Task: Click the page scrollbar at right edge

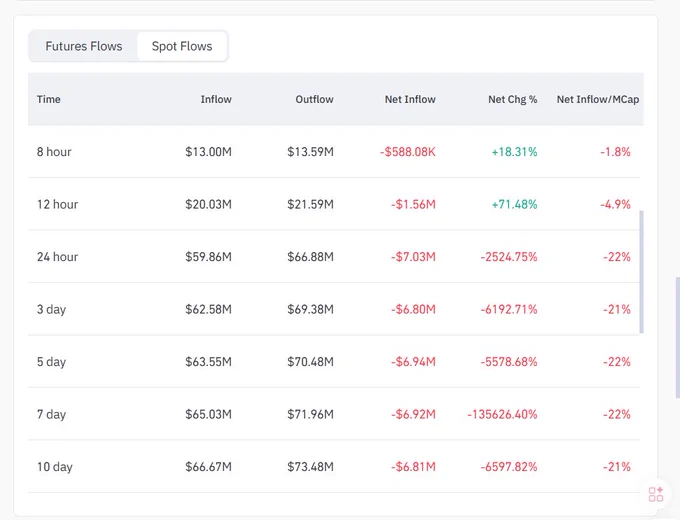Action: [677, 337]
